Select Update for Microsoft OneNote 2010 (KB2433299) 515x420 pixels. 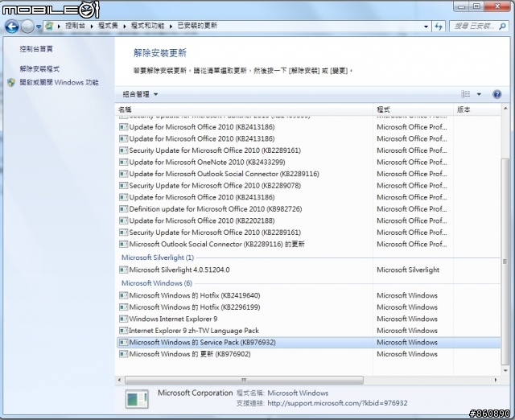(x=207, y=163)
